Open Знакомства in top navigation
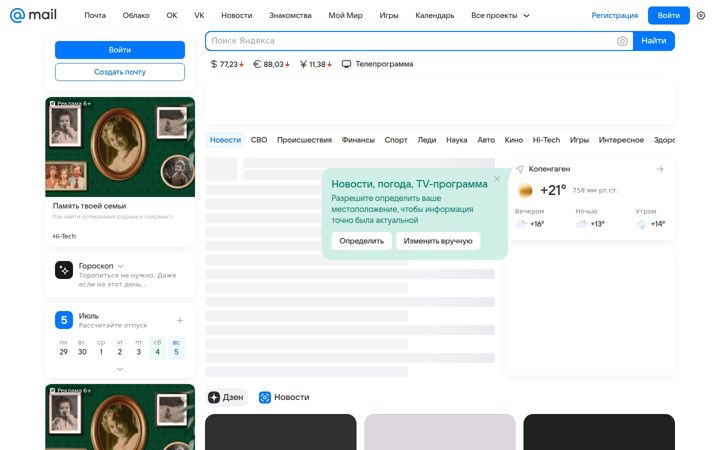720x450 pixels. click(290, 15)
